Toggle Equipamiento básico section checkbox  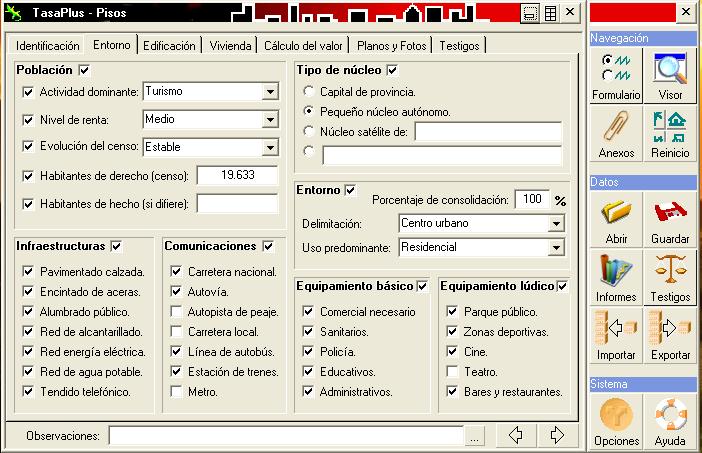pos(422,286)
